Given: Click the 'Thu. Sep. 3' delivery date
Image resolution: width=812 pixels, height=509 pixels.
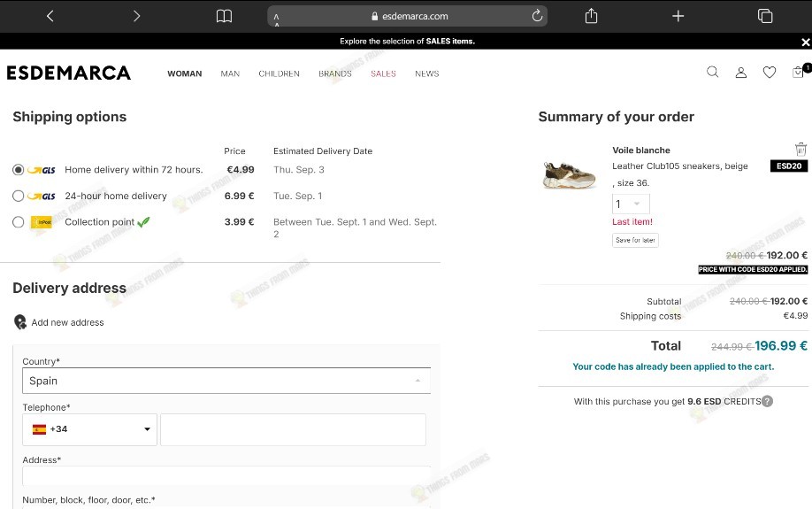Looking at the screenshot, I should (x=299, y=169).
